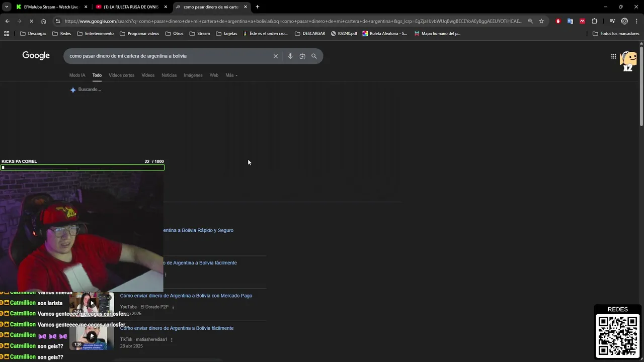Screen dimensions: 644x362
Task: Open the Otros bookmark folder
Action: pos(174,34)
